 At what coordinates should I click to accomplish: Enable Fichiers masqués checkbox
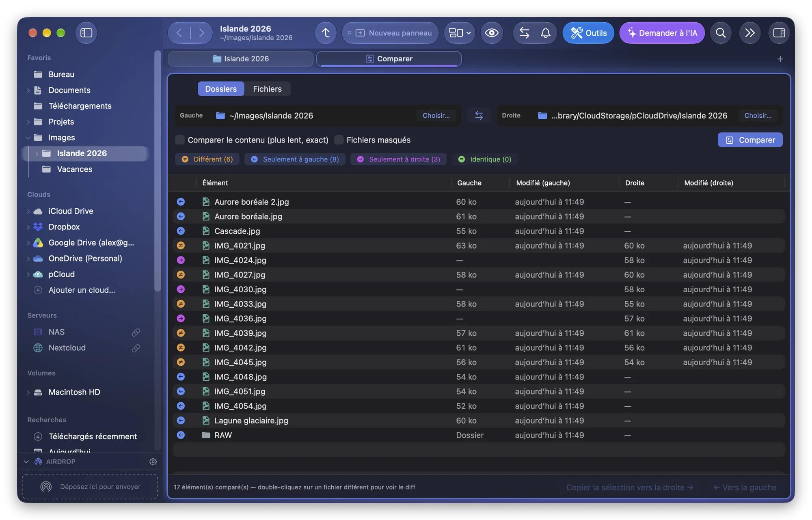(x=339, y=140)
